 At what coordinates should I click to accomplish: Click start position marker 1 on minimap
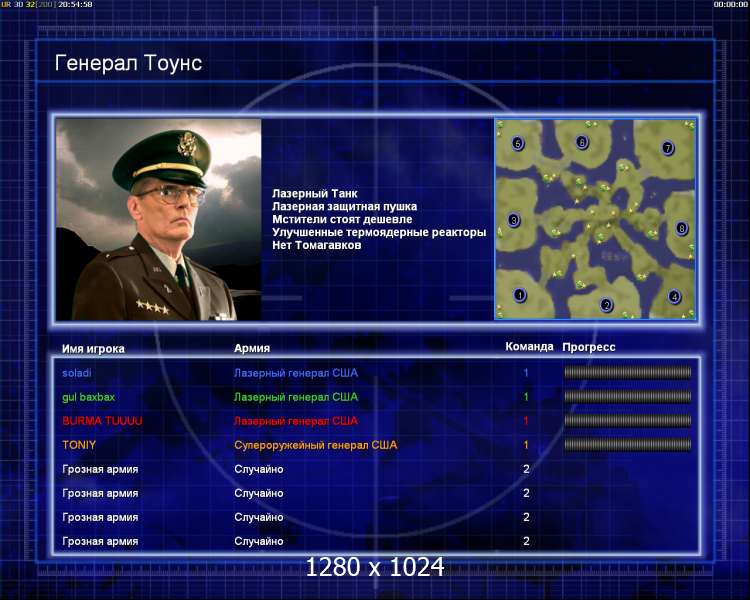pyautogui.click(x=520, y=295)
